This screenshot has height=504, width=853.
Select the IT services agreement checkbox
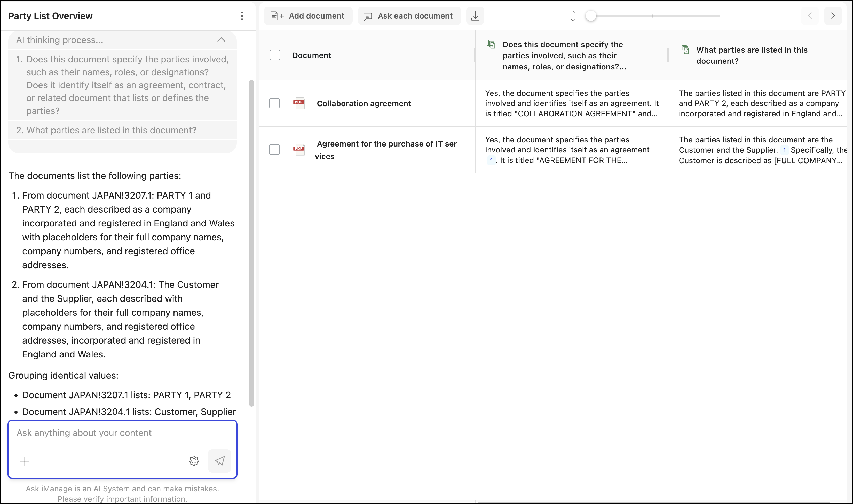(x=274, y=149)
